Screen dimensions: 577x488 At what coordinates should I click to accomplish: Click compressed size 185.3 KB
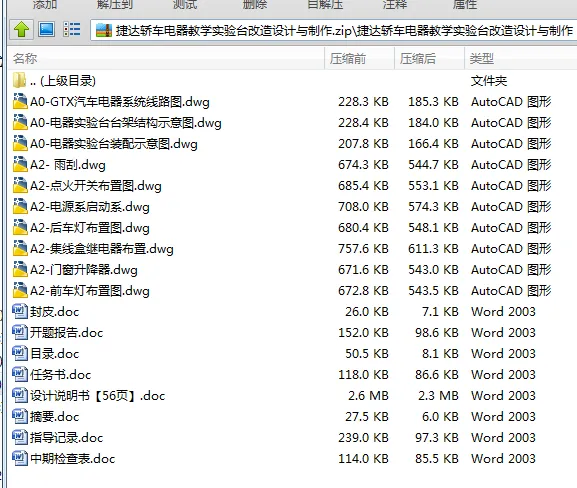[x=433, y=102]
